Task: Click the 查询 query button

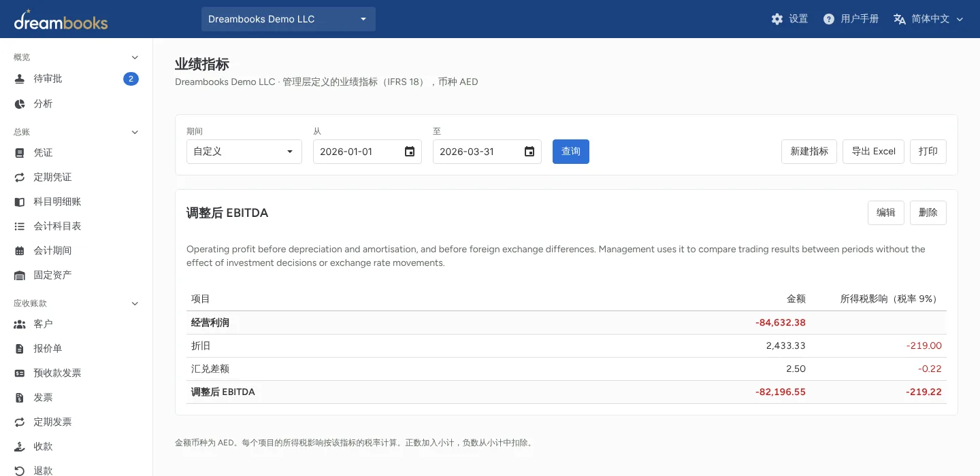Action: (x=571, y=152)
